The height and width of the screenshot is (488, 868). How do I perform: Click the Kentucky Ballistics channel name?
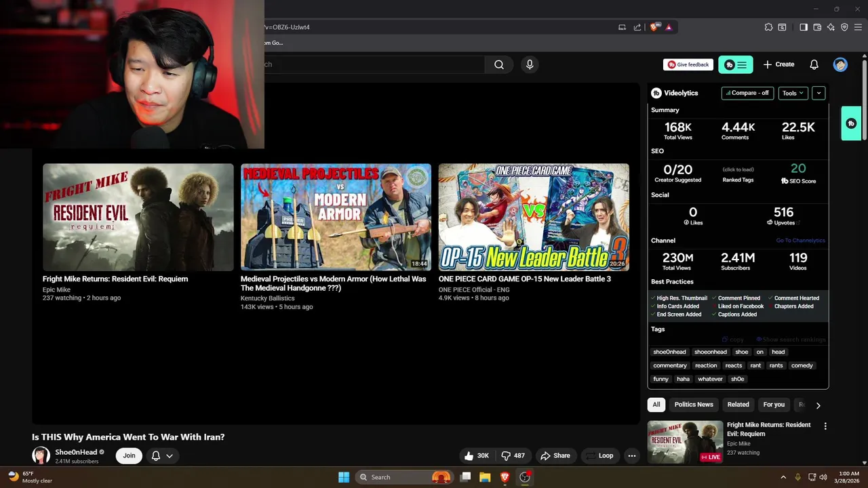point(267,298)
